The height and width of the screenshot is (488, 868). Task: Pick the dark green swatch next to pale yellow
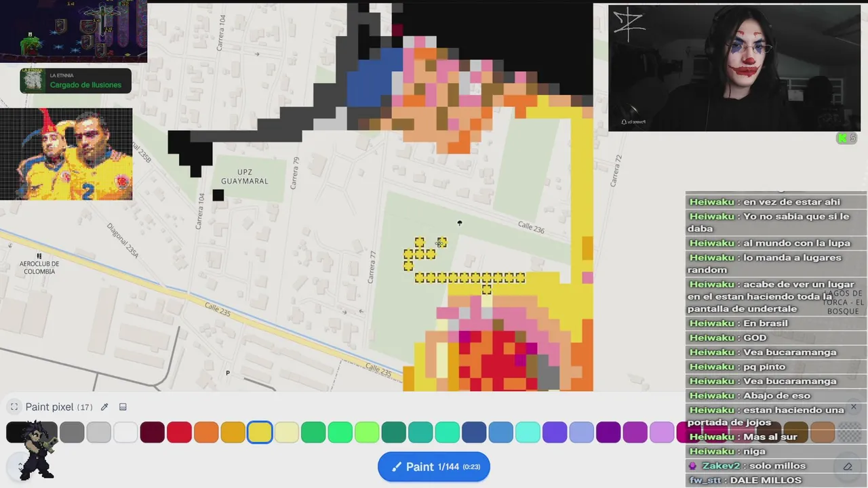click(x=313, y=432)
